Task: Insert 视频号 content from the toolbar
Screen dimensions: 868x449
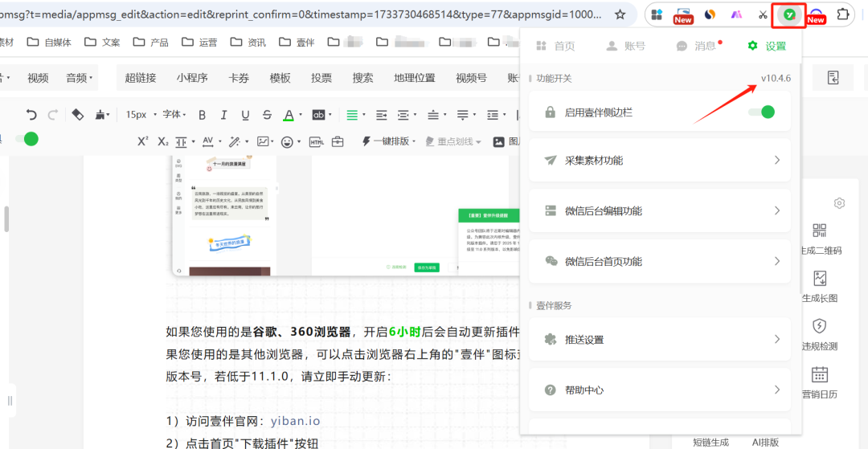Action: click(472, 78)
